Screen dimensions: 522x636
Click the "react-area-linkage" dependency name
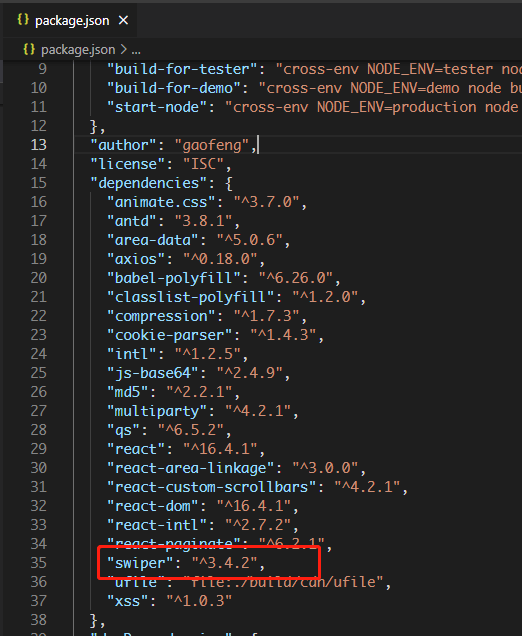click(191, 468)
